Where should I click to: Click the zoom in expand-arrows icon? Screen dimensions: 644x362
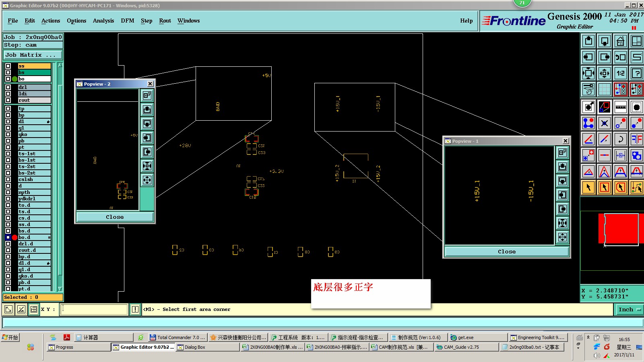588,73
